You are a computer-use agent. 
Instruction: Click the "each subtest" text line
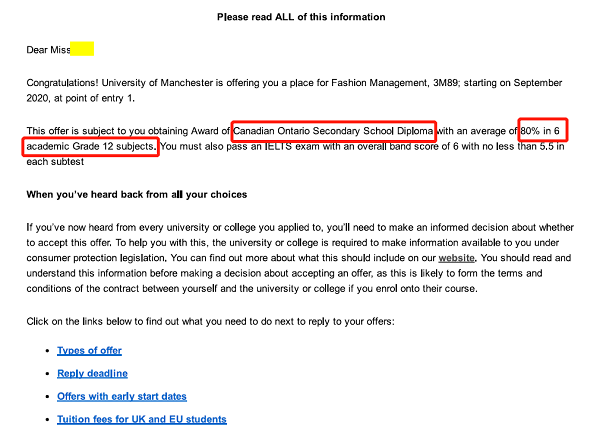coord(55,162)
